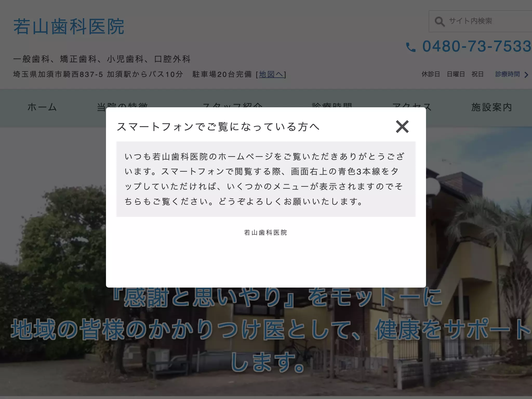Focus the サイト内検索 search field
The width and height of the screenshot is (532, 399).
481,21
